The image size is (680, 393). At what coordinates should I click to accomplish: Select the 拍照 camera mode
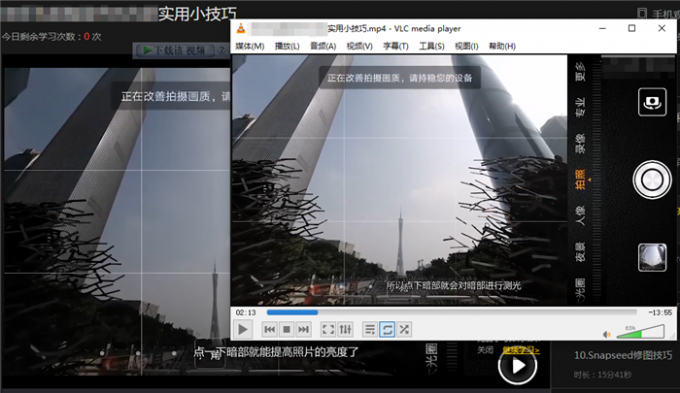pos(580,180)
